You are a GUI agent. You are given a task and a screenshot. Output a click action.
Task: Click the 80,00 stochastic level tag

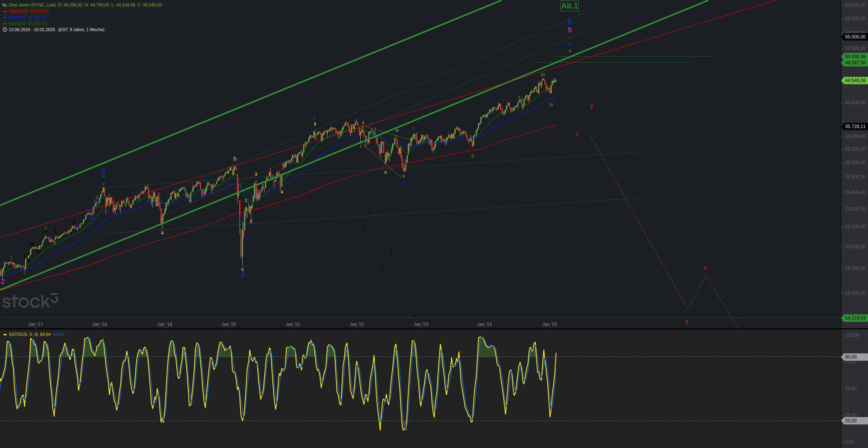pos(854,357)
